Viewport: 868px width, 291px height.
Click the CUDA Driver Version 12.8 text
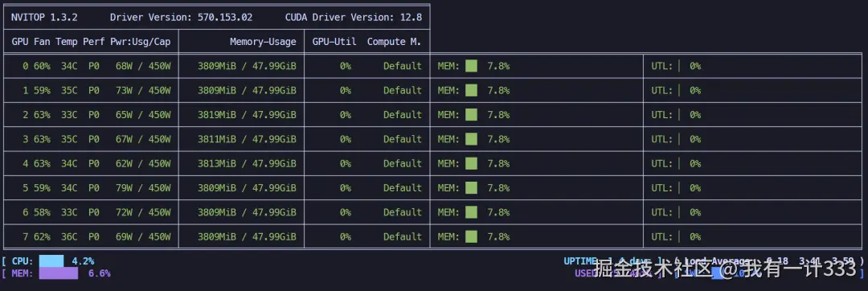pos(353,17)
